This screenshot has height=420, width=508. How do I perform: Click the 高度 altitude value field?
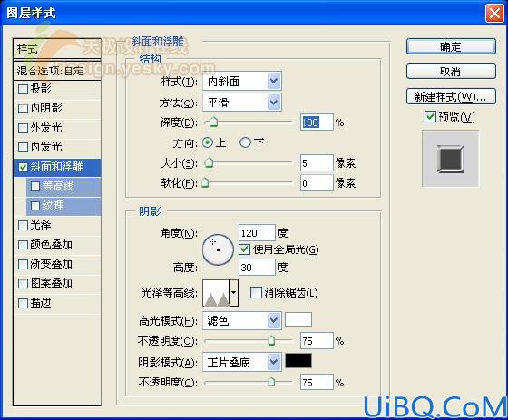click(257, 268)
